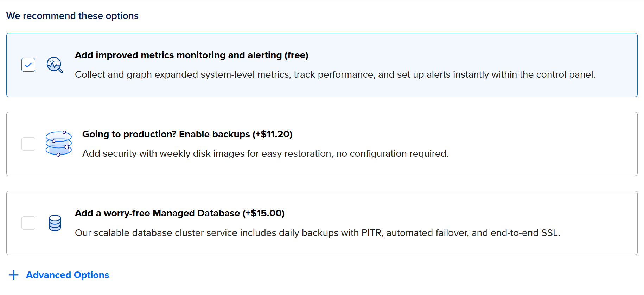This screenshot has width=644, height=295.
Task: Uncheck the improved metrics monitoring checkbox
Action: click(28, 65)
